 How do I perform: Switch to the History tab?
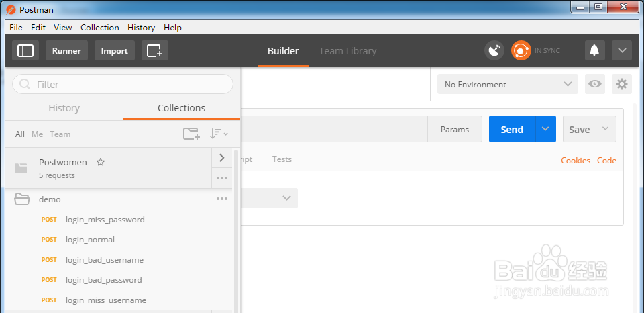coord(64,108)
